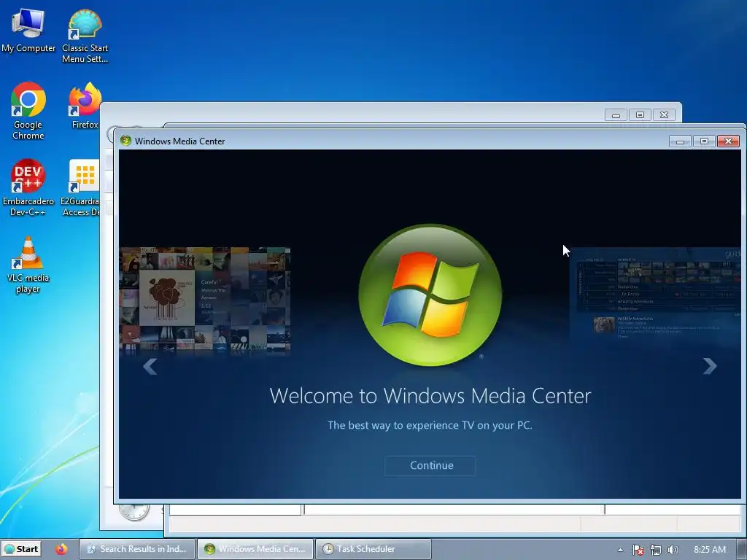Switch to Task Scheduler taskbar window
Screen dimensions: 747x560
coord(373,549)
